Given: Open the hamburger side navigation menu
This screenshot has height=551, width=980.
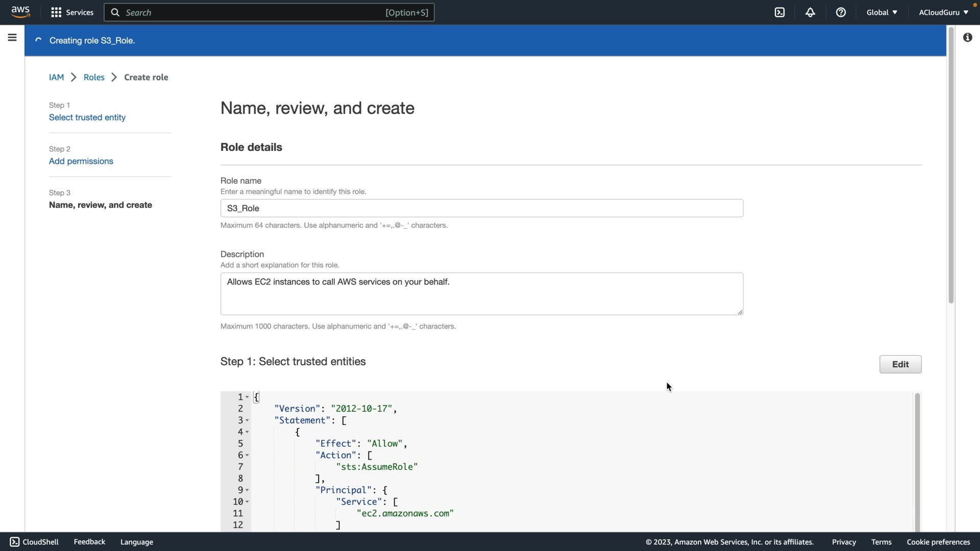Looking at the screenshot, I should [x=12, y=38].
